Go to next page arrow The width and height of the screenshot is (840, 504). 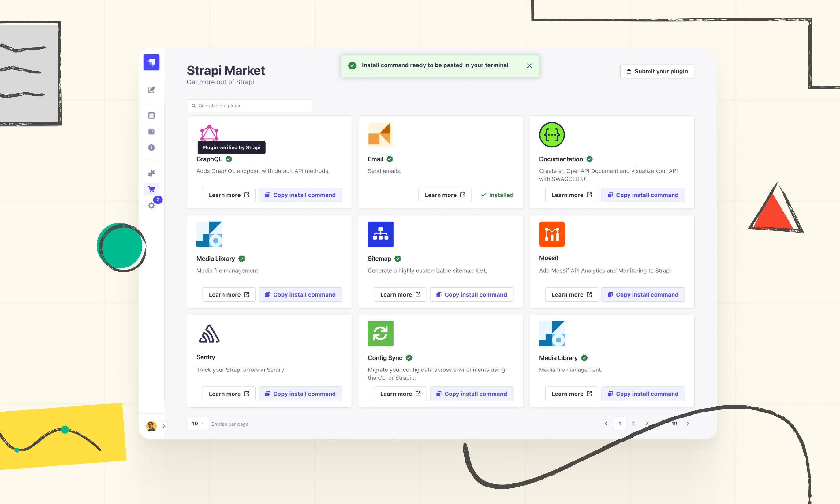point(688,424)
